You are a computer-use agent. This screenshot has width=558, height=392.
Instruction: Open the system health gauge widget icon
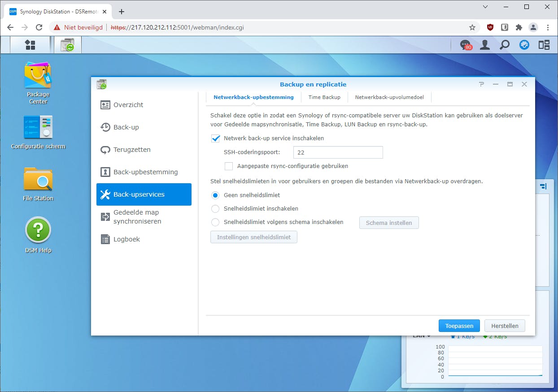click(524, 45)
